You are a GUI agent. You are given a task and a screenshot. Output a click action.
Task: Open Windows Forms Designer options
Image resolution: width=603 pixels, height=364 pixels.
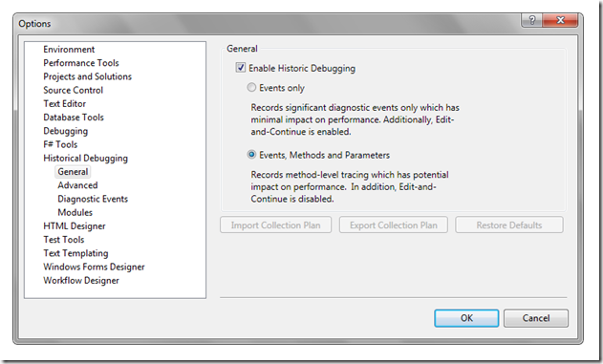pyautogui.click(x=94, y=267)
